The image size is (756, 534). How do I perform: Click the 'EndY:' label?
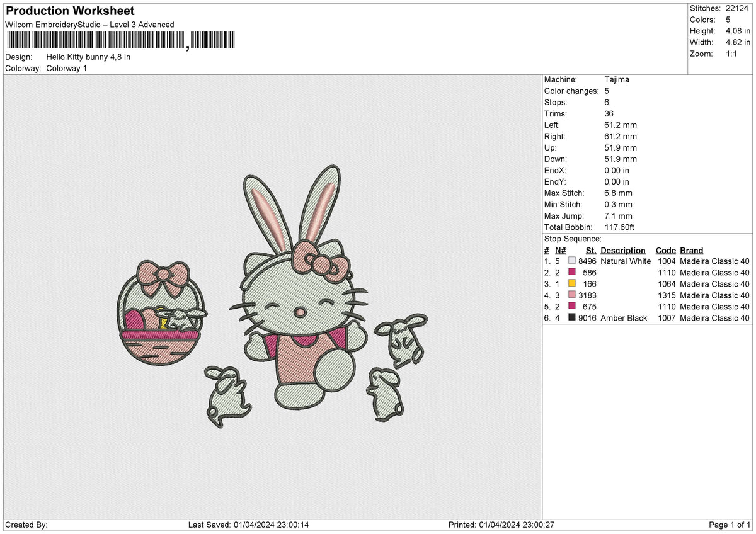(x=556, y=182)
